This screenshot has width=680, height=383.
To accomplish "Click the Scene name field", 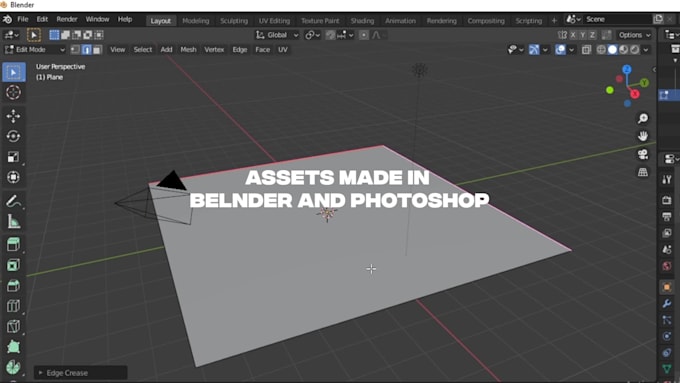I will coord(617,20).
